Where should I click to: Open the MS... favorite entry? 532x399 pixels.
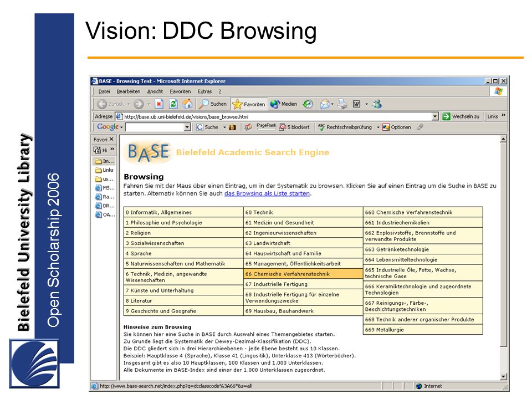(105, 188)
